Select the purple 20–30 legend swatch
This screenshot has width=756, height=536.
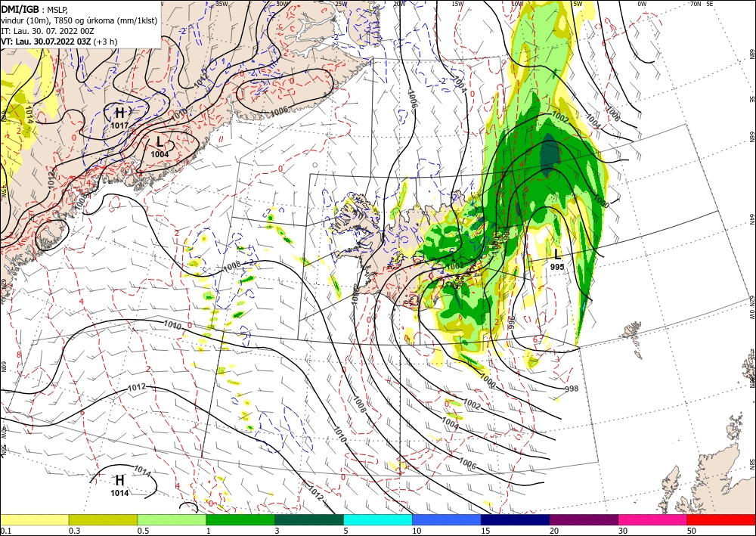[x=584, y=519]
